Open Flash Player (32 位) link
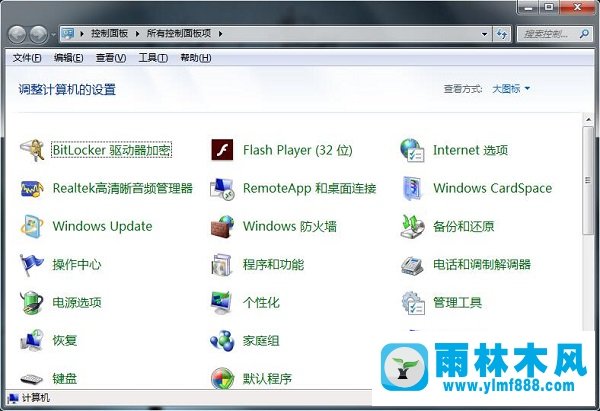 click(298, 150)
